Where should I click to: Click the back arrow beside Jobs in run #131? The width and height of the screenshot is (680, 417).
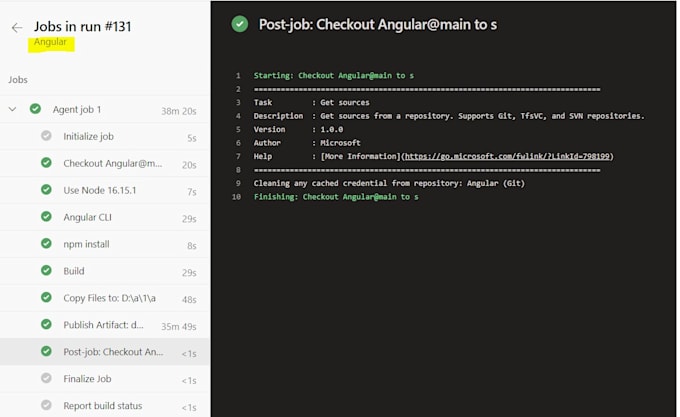17,28
